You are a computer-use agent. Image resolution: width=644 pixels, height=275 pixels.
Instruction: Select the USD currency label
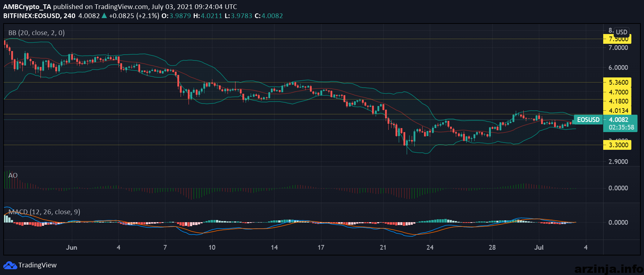coord(622,32)
